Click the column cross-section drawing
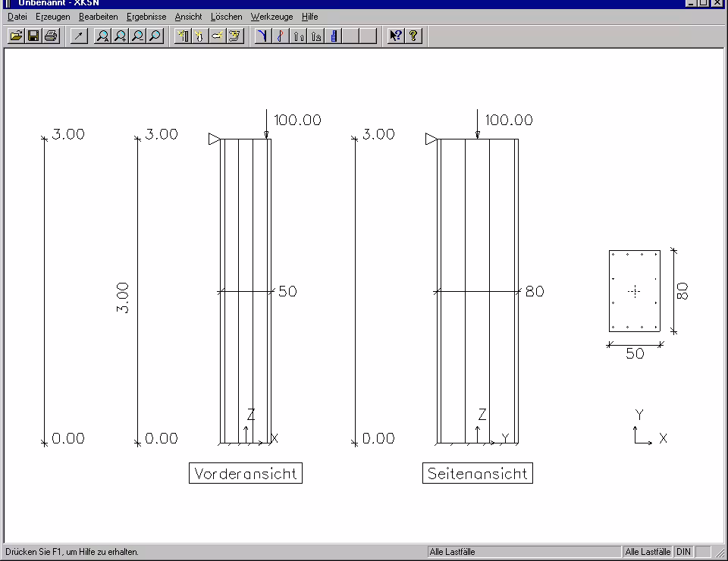Viewport: 728px width, 561px height. tap(634, 291)
